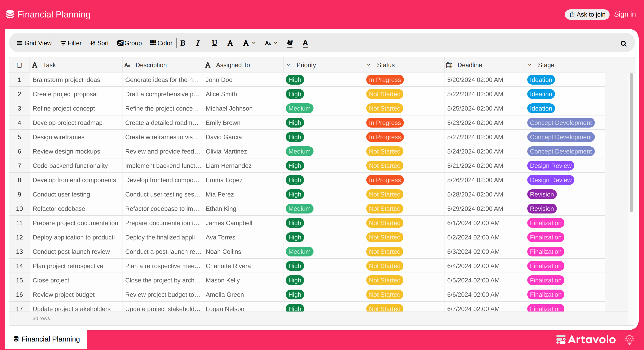Click the lightbulb tips icon

click(x=629, y=339)
